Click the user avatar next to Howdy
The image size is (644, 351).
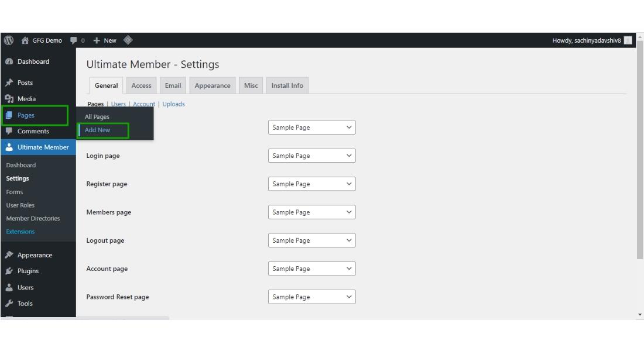pyautogui.click(x=628, y=40)
